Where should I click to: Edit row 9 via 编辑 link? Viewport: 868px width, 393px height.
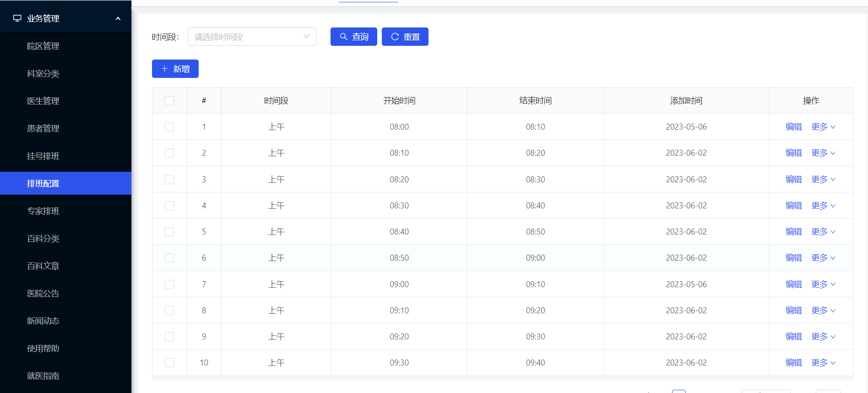click(x=793, y=337)
